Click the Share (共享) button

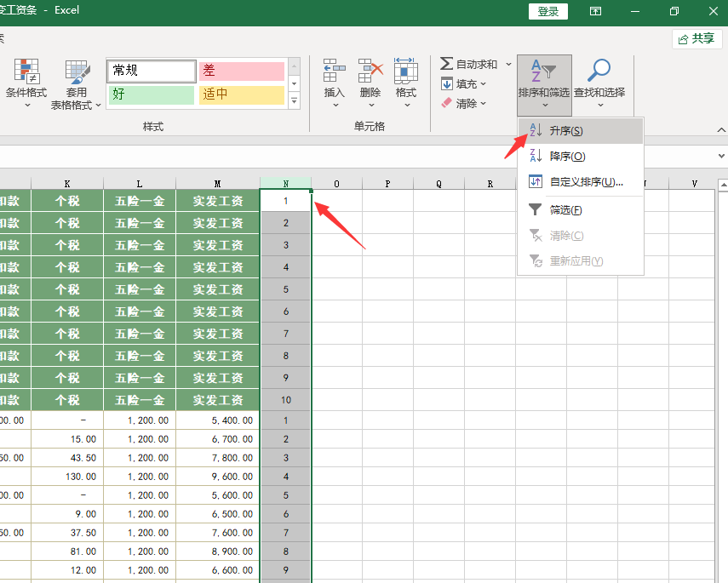696,38
